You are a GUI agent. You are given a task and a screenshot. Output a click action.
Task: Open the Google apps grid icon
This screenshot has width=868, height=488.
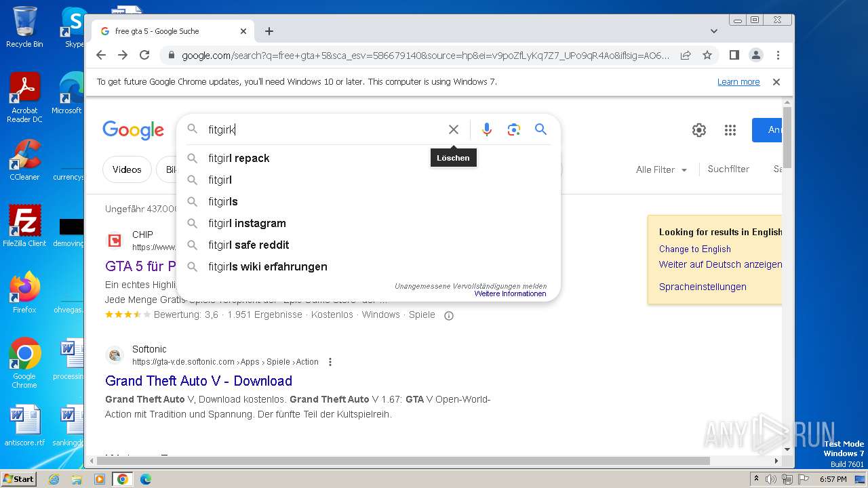(730, 130)
